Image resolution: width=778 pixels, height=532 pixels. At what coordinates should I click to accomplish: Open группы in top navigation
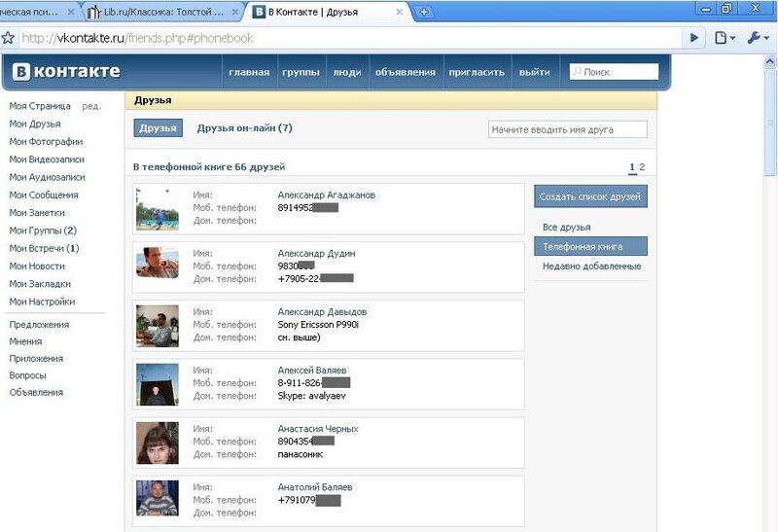301,72
